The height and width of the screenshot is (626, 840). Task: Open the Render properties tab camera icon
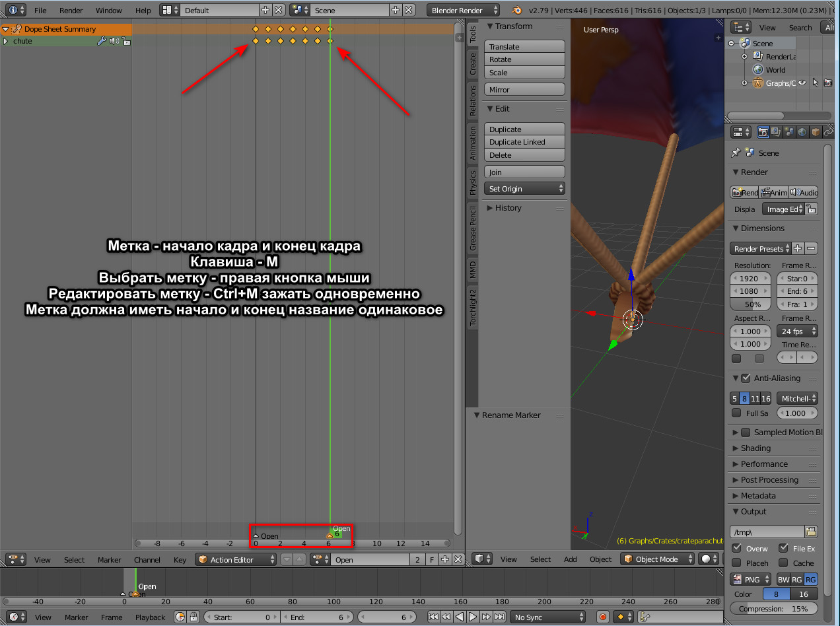coord(763,132)
